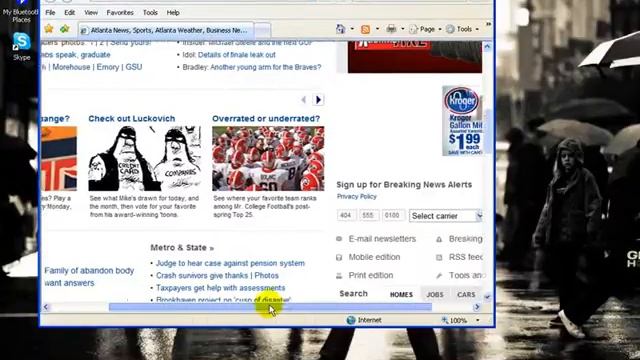The image size is (640, 360).
Task: Click the horizontal scrollbar right arrow
Action: pyautogui.click(x=476, y=307)
